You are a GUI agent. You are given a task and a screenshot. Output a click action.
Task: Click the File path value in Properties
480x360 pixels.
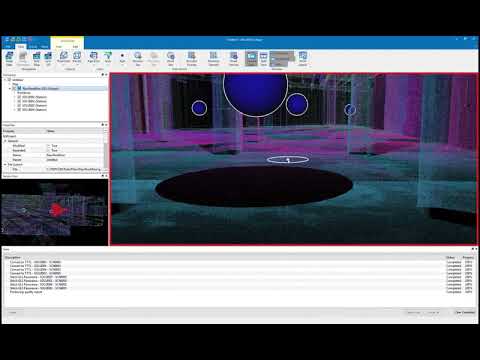click(75, 169)
